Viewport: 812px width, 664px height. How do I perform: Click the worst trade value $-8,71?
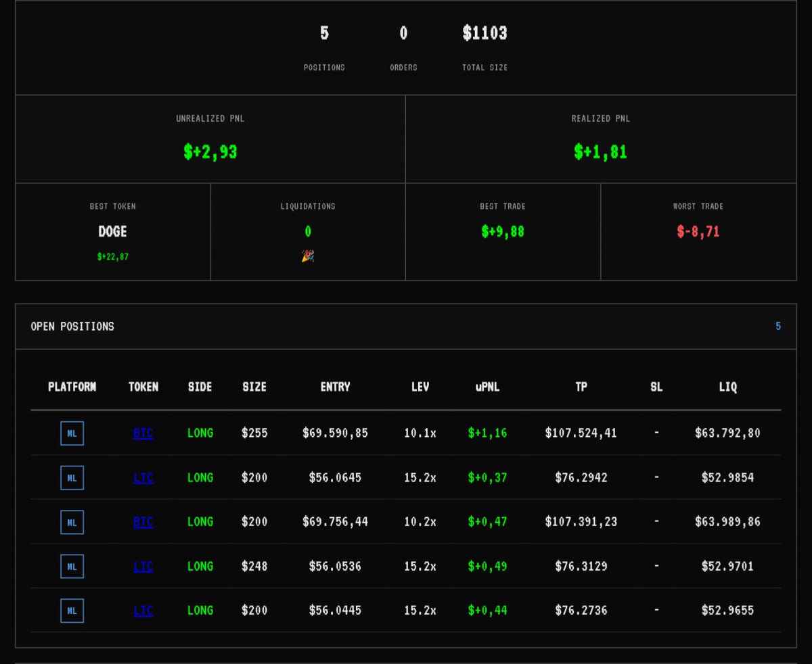698,231
